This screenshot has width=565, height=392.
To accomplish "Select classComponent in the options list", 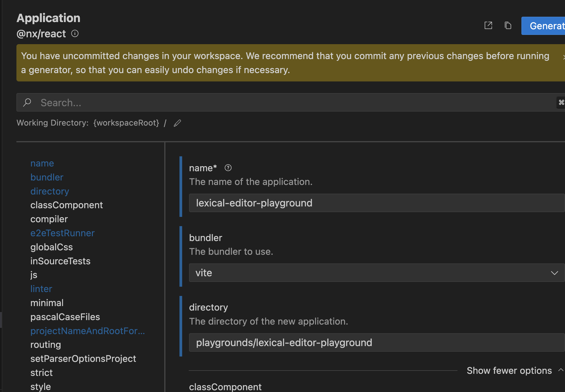I will point(67,205).
